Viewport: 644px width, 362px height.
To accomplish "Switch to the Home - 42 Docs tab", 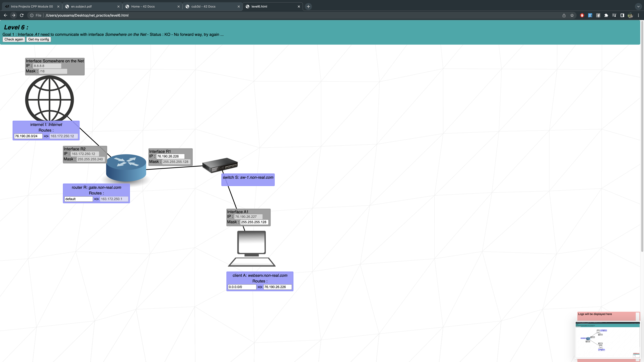I will (x=152, y=7).
